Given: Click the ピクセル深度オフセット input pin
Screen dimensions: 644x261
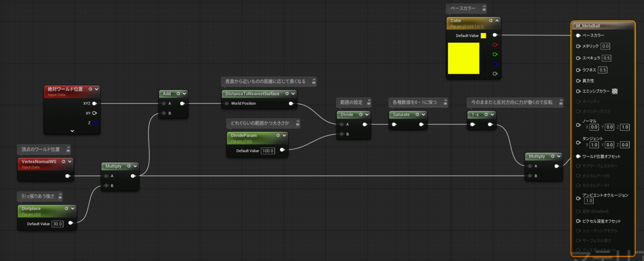Looking at the screenshot, I should 578,221.
